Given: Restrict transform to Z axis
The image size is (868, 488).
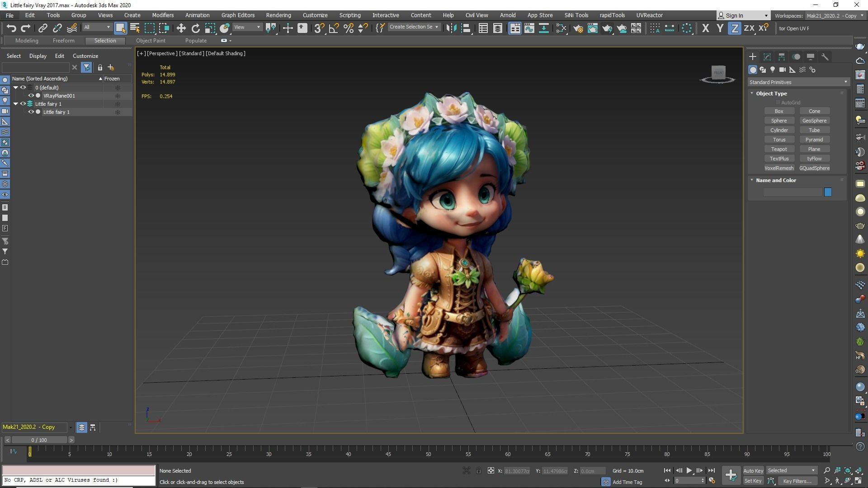Looking at the screenshot, I should click(x=735, y=28).
